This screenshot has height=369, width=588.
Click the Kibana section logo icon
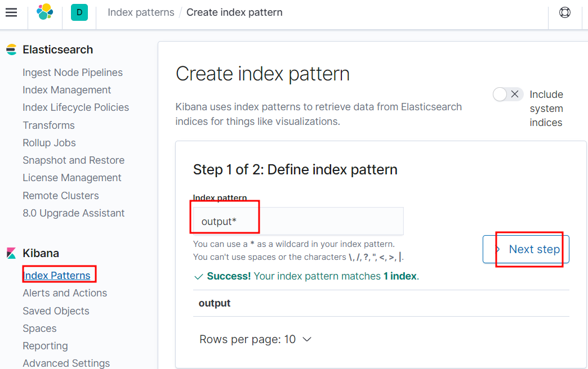(11, 253)
